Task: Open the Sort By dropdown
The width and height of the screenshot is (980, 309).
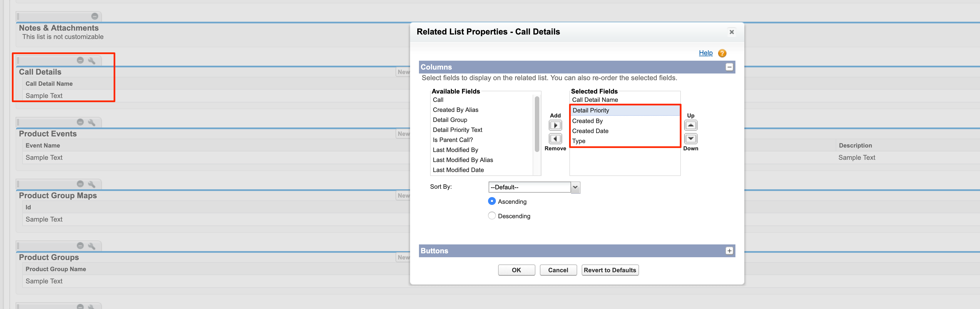Action: [575, 187]
